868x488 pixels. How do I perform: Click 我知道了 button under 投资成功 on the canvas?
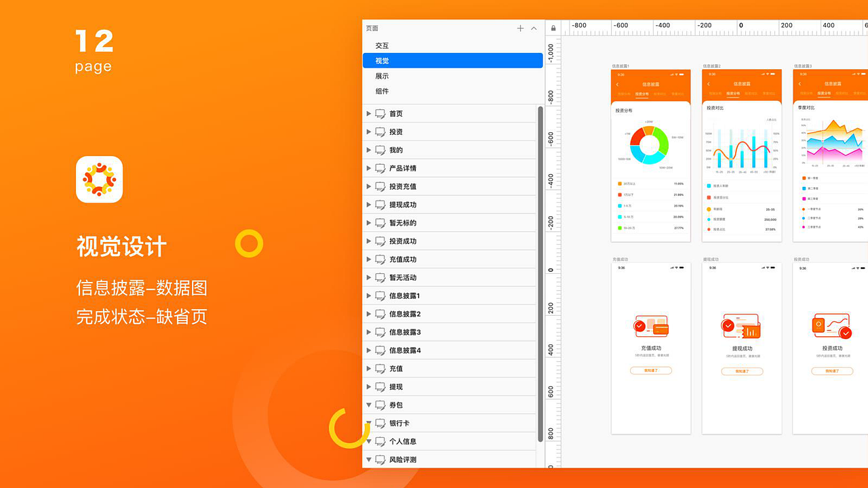point(832,371)
